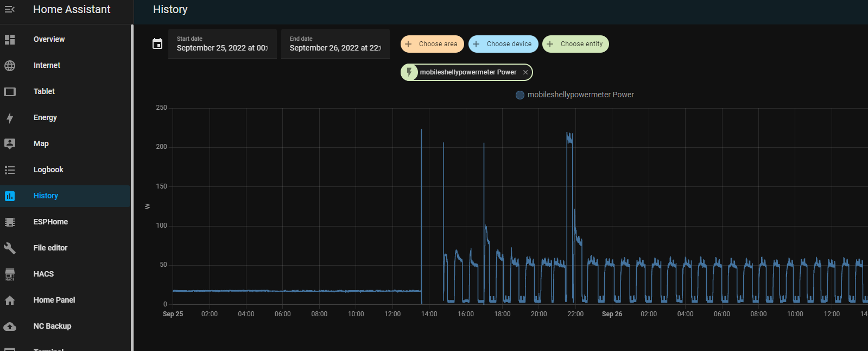Click the ESPHome chip icon

pyautogui.click(x=10, y=222)
